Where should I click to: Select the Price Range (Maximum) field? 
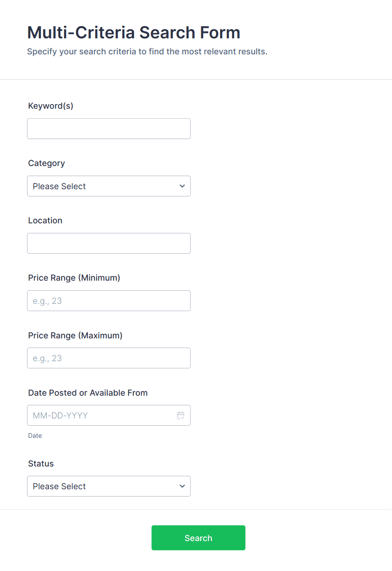(109, 358)
